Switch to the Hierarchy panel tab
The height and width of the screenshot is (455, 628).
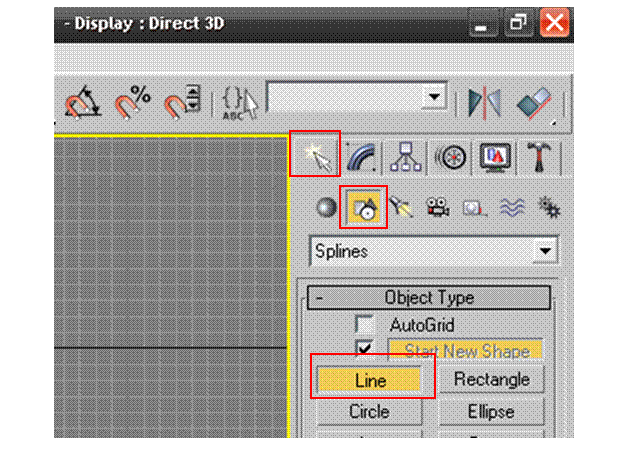point(406,157)
